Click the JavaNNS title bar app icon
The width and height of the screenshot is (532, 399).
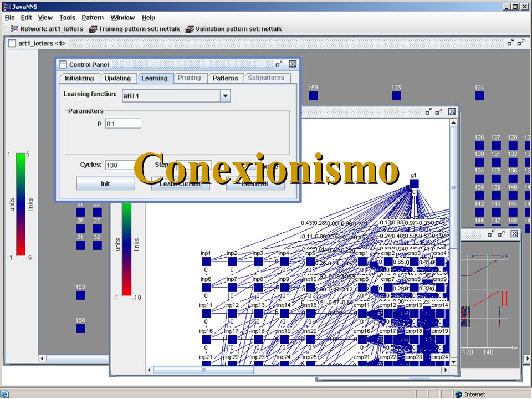point(7,6)
